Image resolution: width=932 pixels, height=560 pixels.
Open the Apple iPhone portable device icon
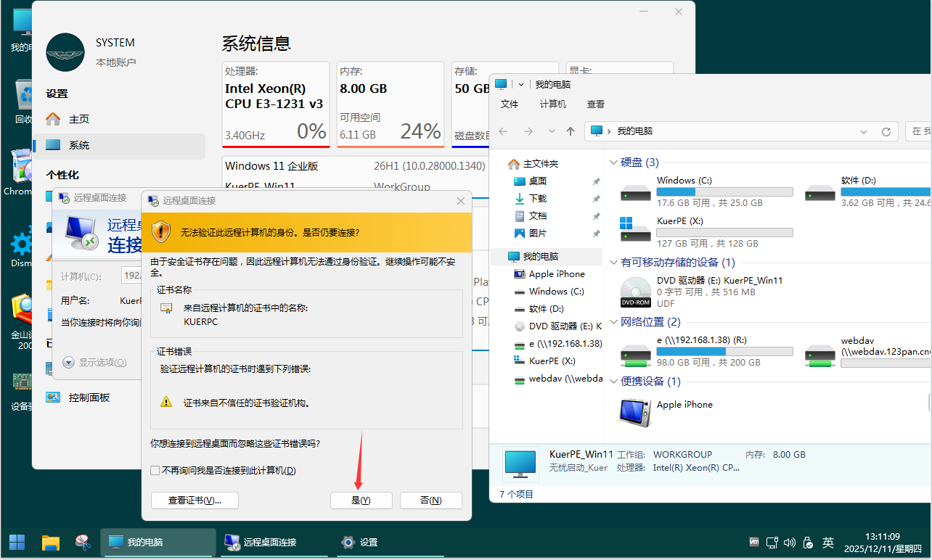tap(636, 413)
